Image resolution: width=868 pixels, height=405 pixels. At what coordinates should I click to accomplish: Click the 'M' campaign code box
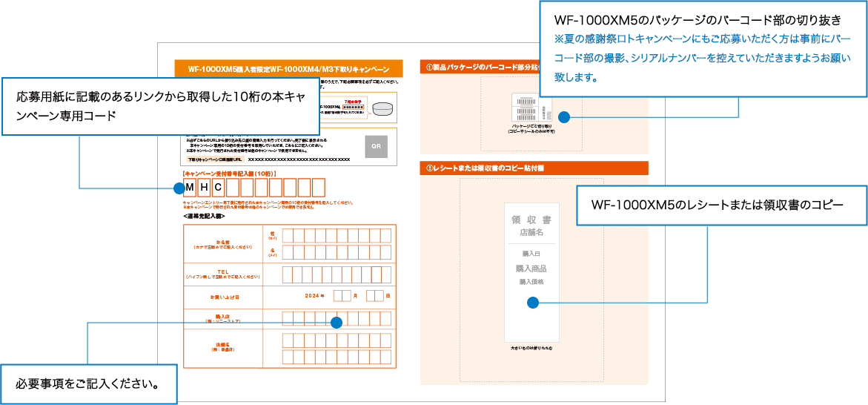[x=190, y=187]
